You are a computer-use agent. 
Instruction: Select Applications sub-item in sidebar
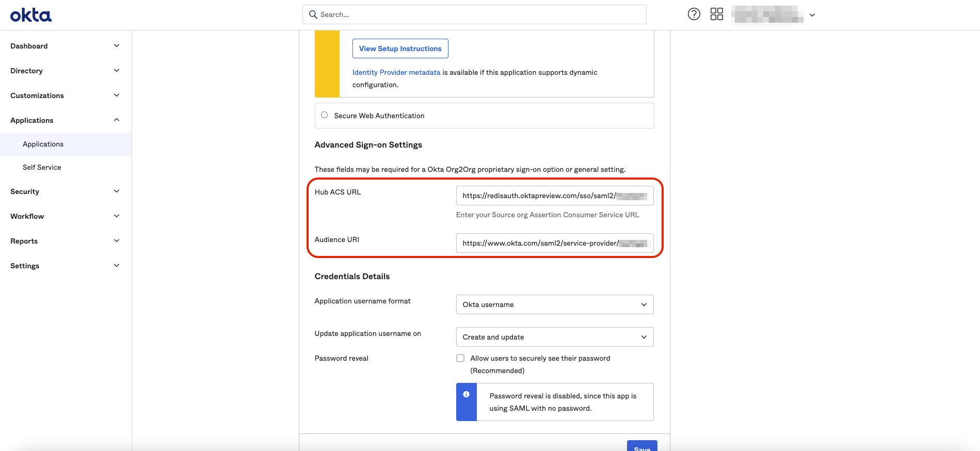43,144
